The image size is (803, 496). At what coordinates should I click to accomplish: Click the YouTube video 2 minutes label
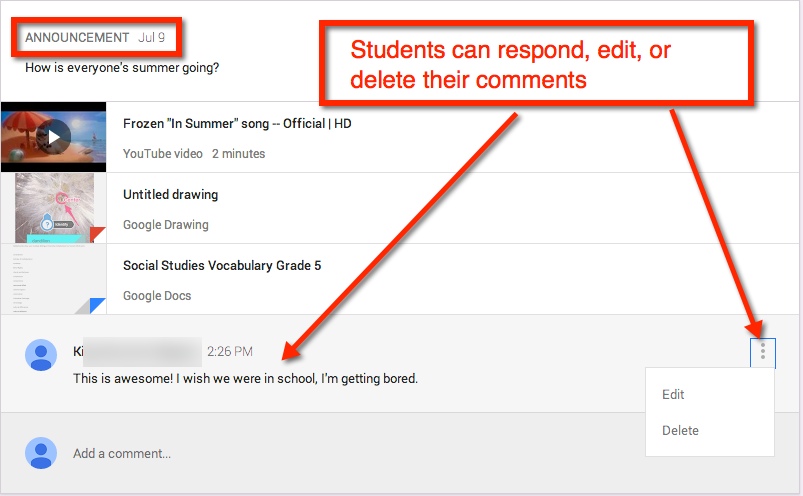[x=194, y=154]
